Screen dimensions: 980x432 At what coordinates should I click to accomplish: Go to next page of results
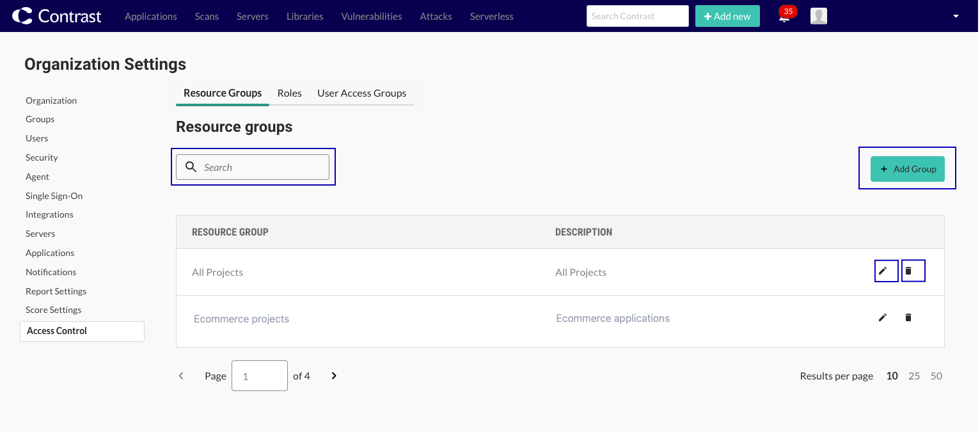pyautogui.click(x=334, y=376)
